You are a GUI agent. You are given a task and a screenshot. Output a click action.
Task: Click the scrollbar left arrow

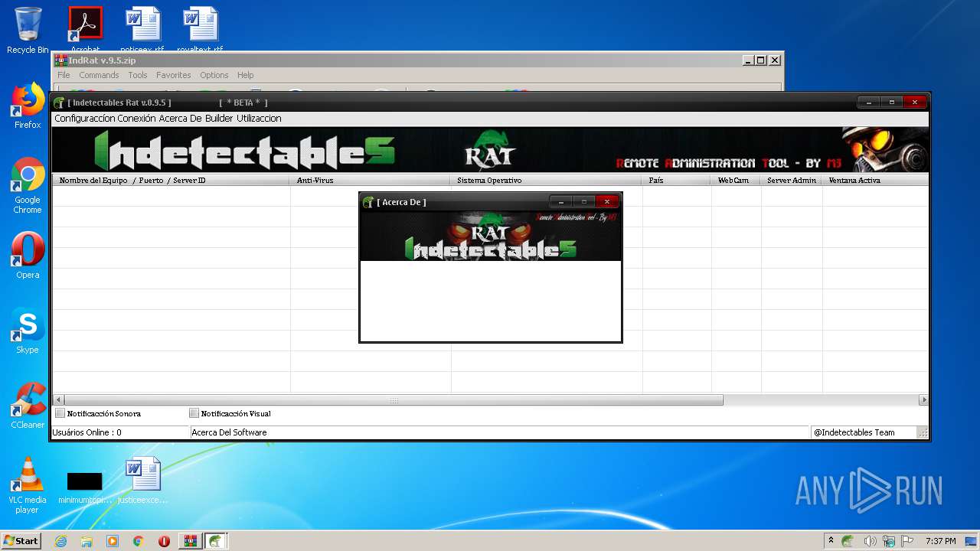pos(59,400)
